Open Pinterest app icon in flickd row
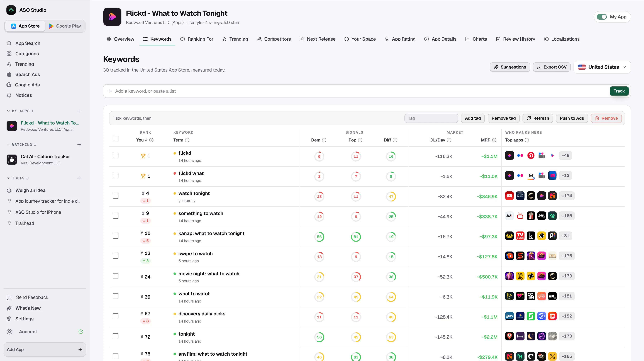 [x=531, y=155]
